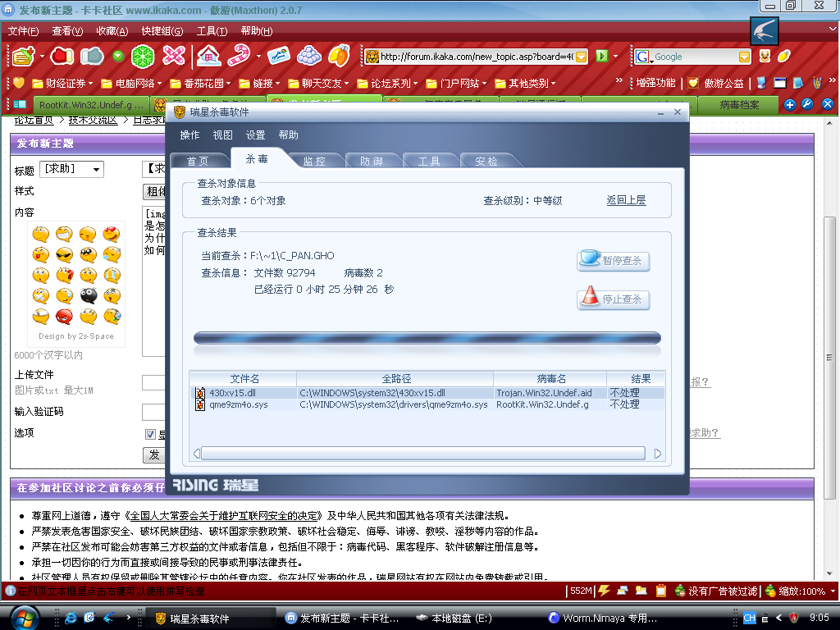Click the green snowflake icon in the toolbar

143,57
